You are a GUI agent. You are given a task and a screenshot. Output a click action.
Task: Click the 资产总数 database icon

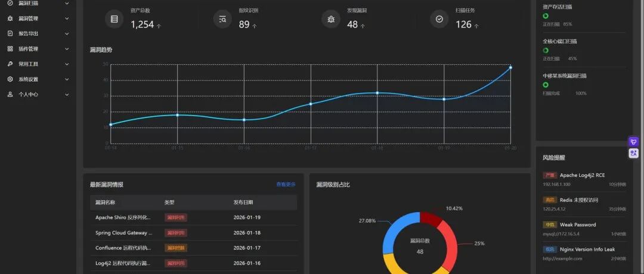click(x=114, y=19)
